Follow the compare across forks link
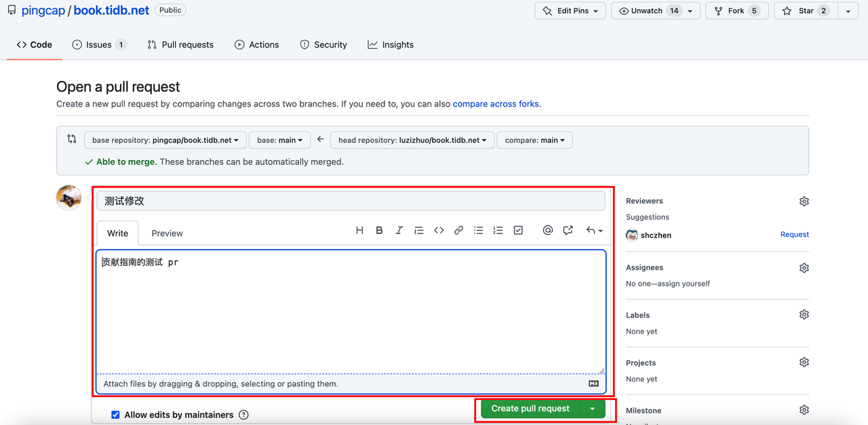 495,104
